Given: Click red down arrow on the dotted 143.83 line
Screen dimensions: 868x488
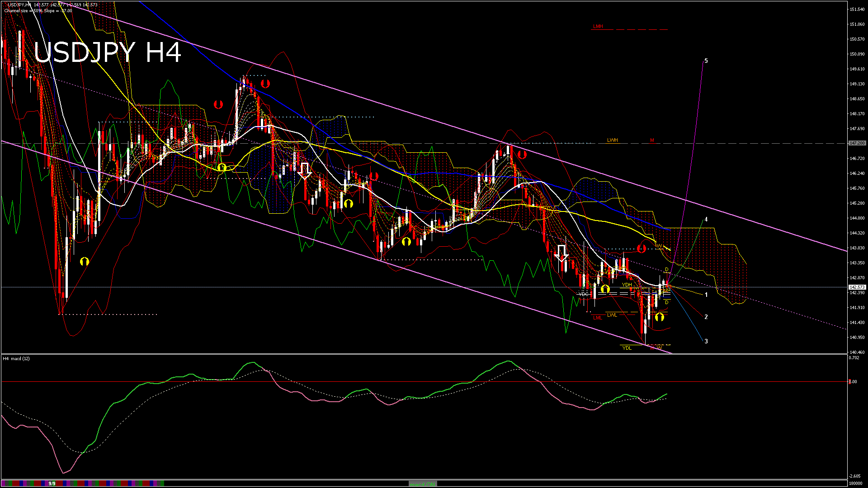Looking at the screenshot, I should tap(641, 249).
